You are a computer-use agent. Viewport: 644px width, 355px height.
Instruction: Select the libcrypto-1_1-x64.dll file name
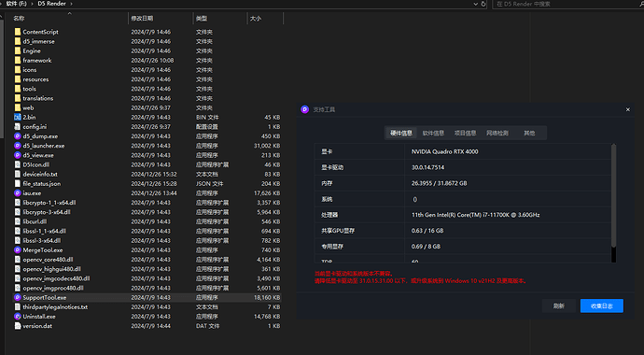coord(49,203)
